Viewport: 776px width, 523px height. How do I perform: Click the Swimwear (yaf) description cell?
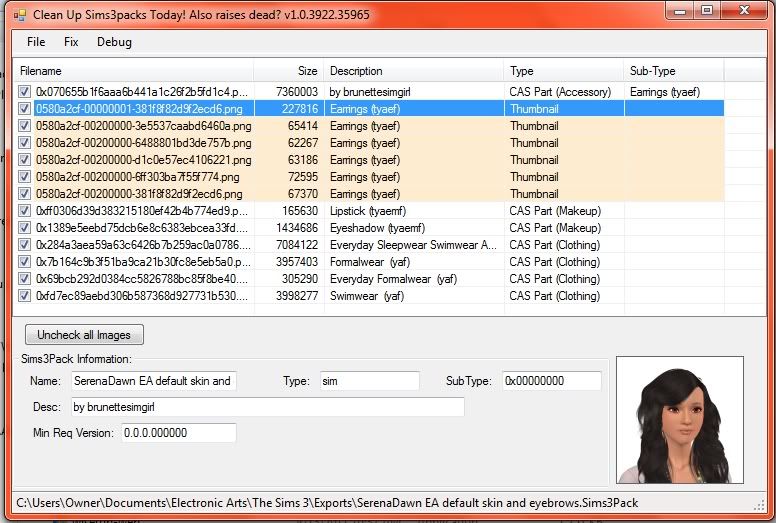[x=367, y=296]
